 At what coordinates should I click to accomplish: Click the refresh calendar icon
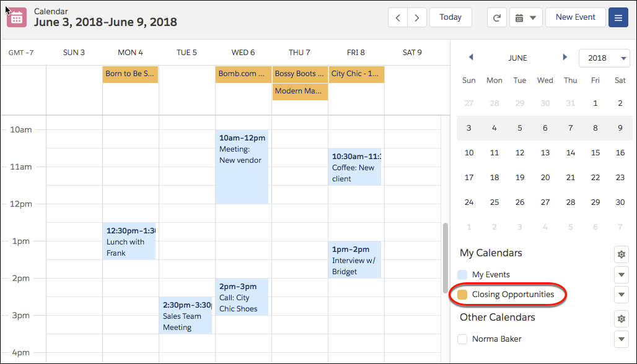point(496,17)
